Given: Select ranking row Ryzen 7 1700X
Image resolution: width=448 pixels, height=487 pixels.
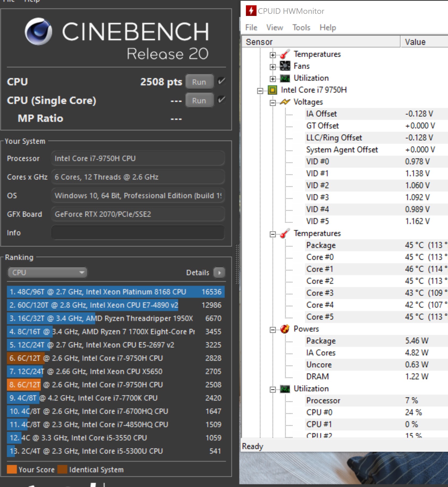Looking at the screenshot, I should (x=116, y=331).
